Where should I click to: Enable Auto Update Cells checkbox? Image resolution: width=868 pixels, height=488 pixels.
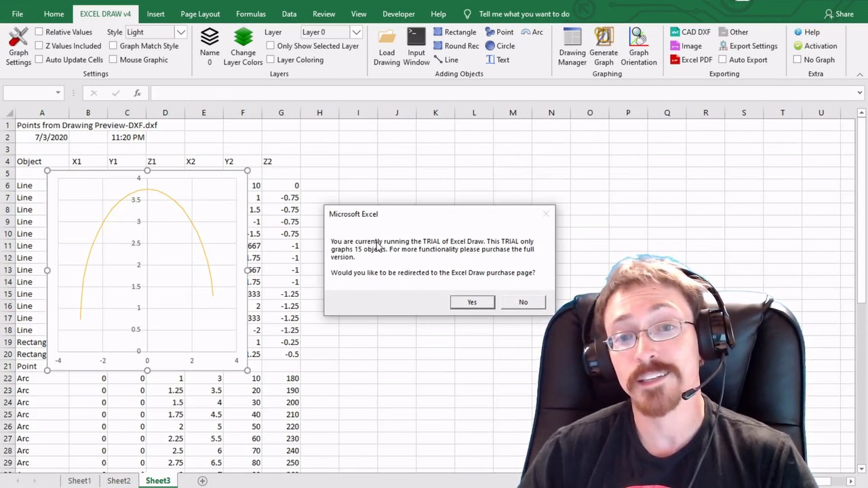pyautogui.click(x=39, y=60)
